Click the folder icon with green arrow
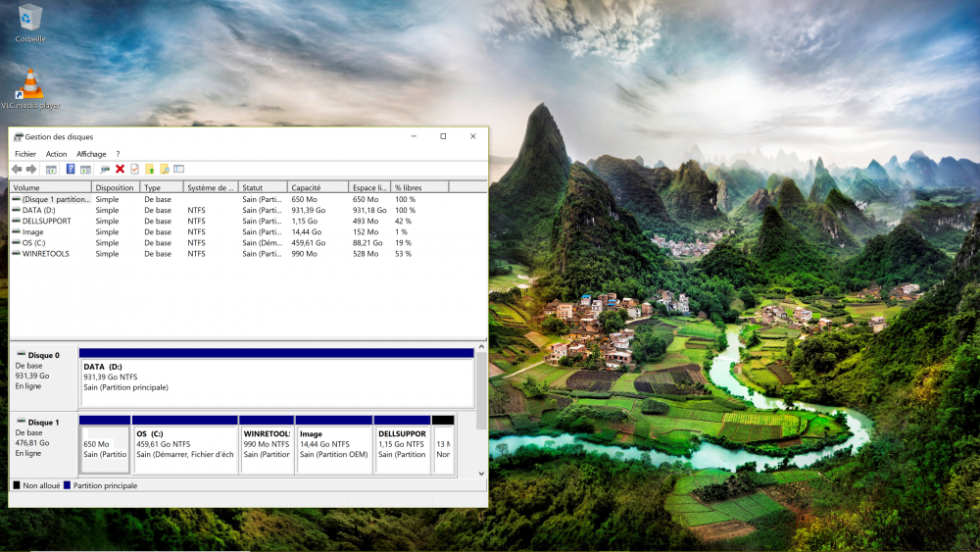Viewport: 980px width, 552px height. pos(150,170)
